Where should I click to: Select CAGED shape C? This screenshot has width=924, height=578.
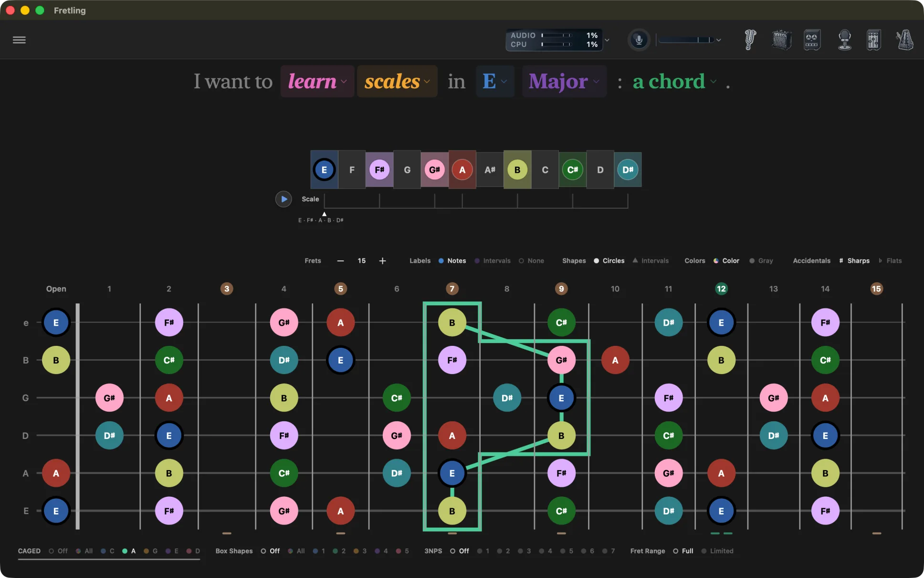[x=107, y=551]
